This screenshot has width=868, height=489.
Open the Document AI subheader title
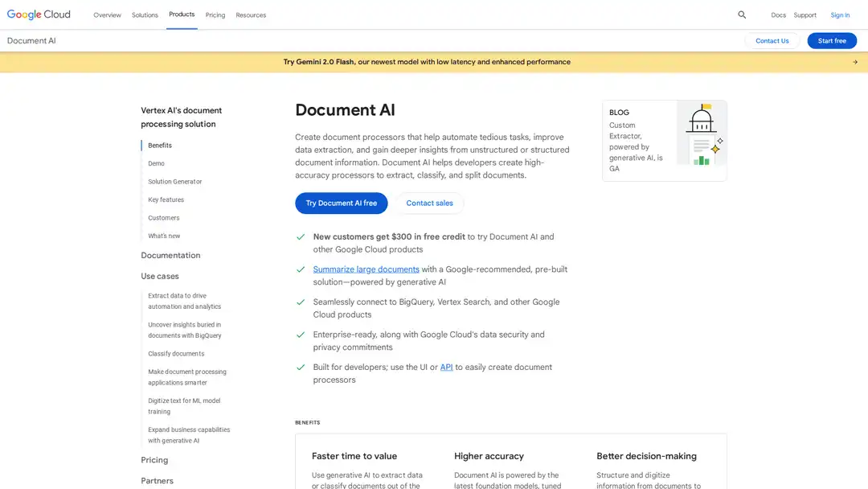pyautogui.click(x=31, y=40)
